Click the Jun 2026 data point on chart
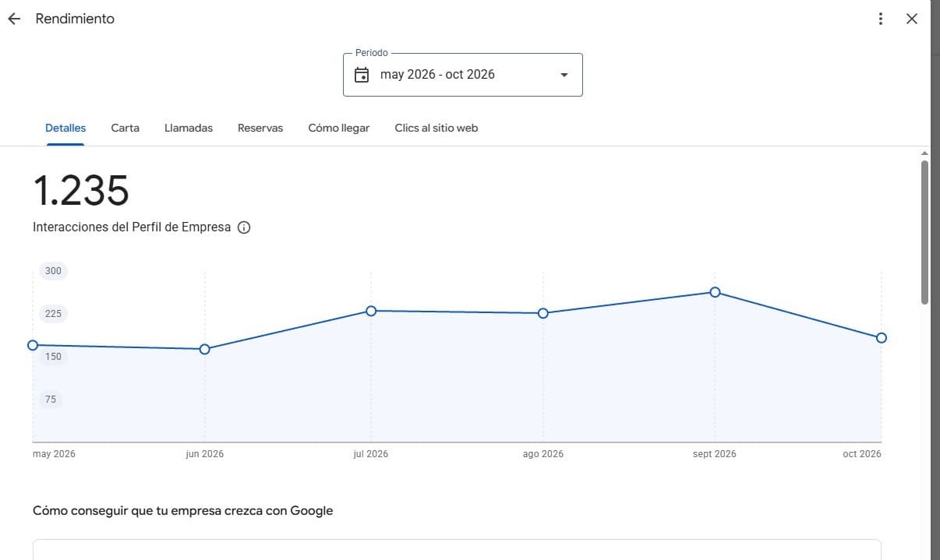Image resolution: width=940 pixels, height=560 pixels. coord(205,349)
